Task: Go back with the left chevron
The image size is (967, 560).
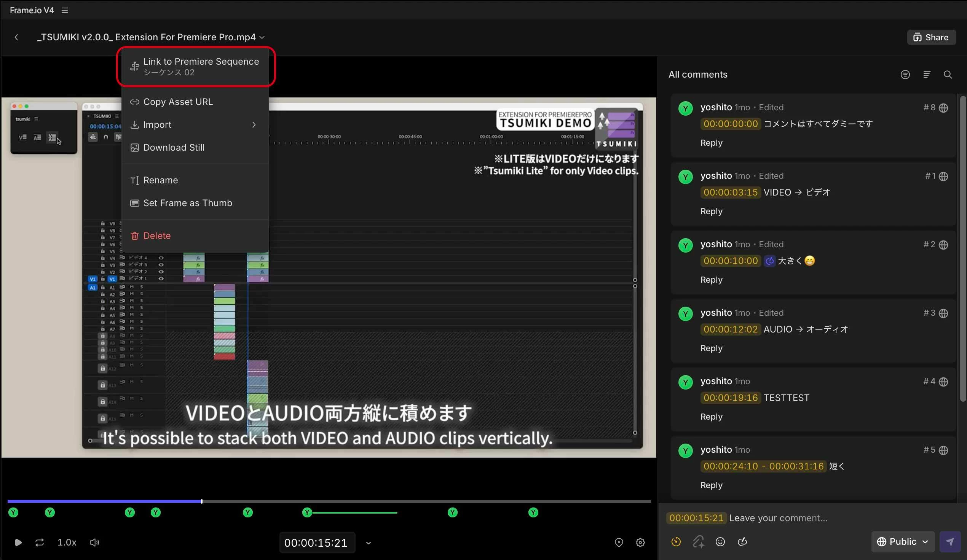Action: [16, 37]
